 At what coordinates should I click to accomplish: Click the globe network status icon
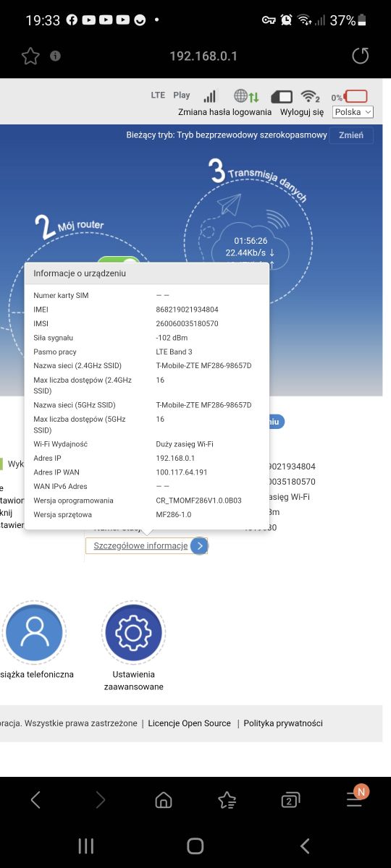pos(246,96)
